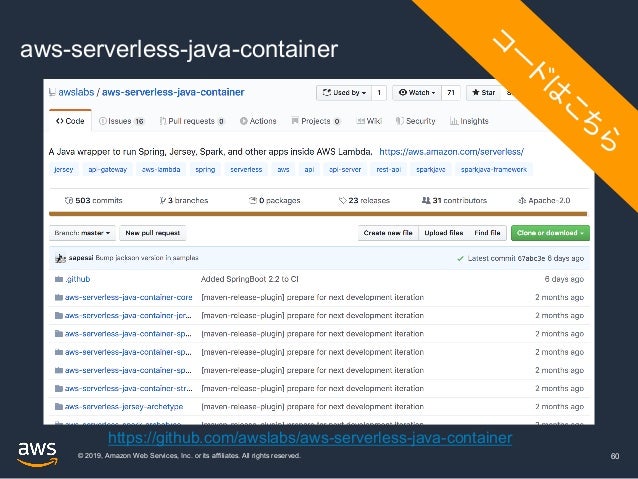The image size is (638, 479).
Task: Click Find file button
Action: (x=487, y=233)
